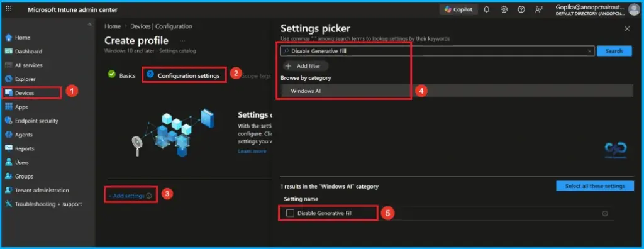Image resolution: width=644 pixels, height=249 pixels.
Task: Open the notifications bell
Action: click(487, 9)
